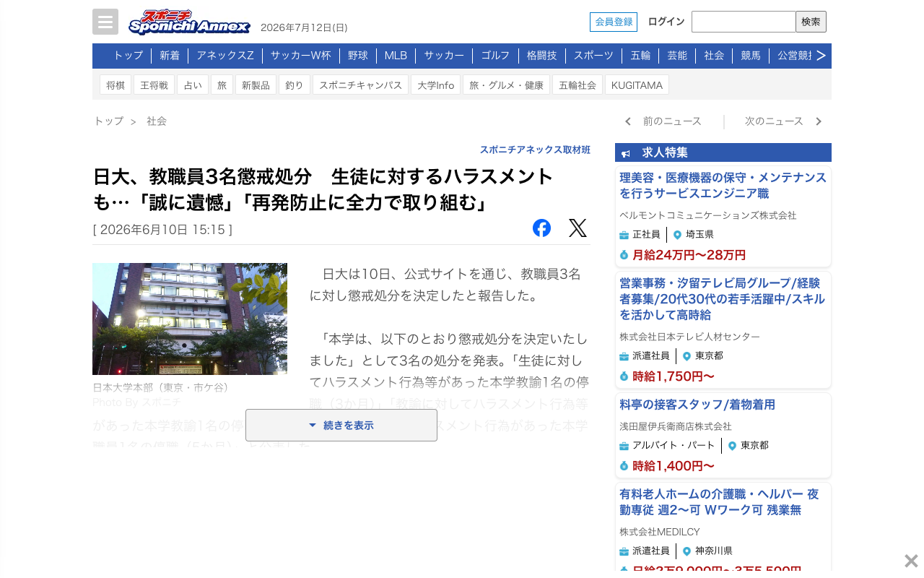Focus the search input field

(744, 22)
